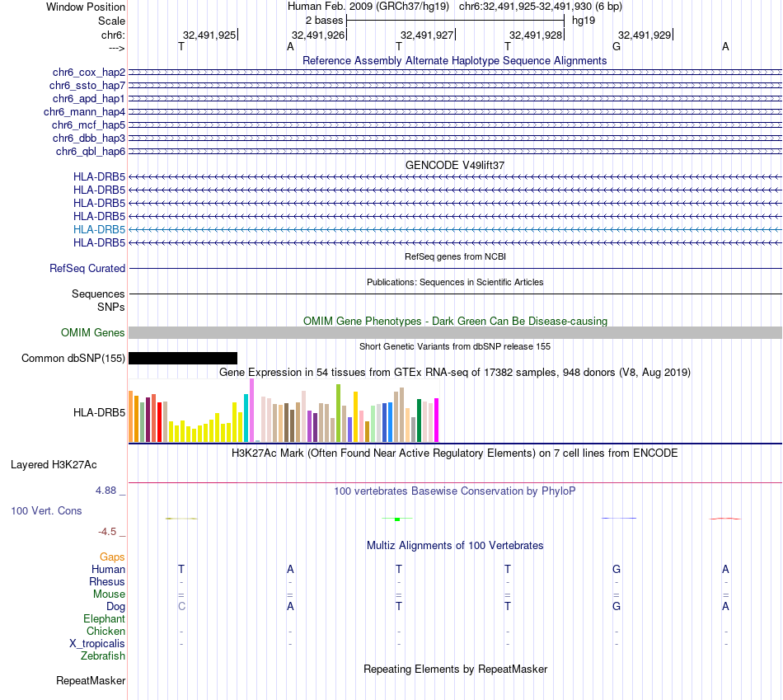
Task: Click the '2 bases' scale bar
Action: [455, 21]
